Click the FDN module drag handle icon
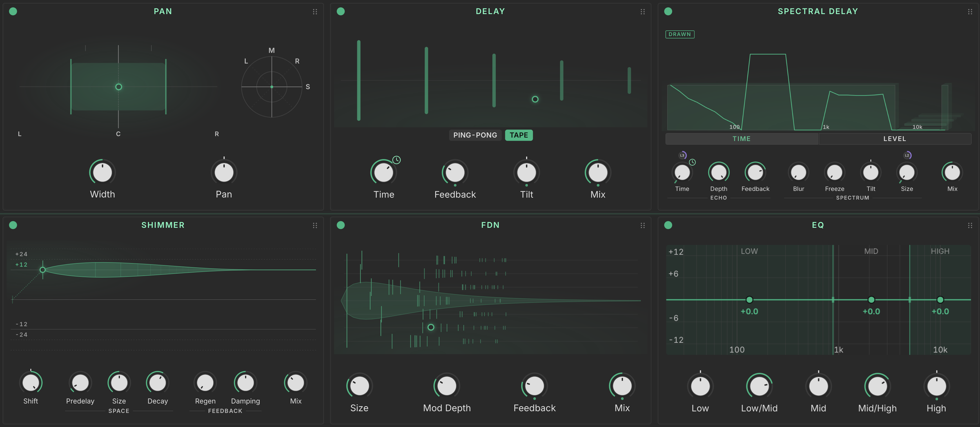980x427 pixels. [642, 225]
